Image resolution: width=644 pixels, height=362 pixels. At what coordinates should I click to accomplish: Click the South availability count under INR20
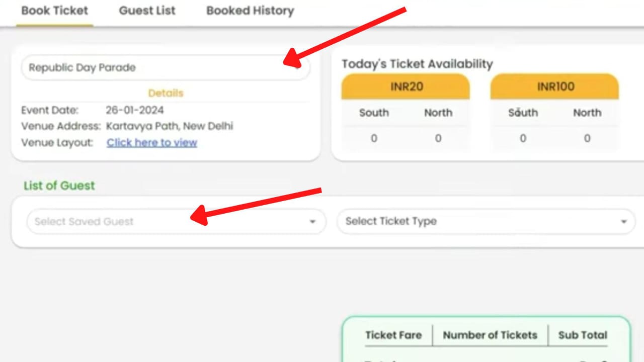click(374, 138)
